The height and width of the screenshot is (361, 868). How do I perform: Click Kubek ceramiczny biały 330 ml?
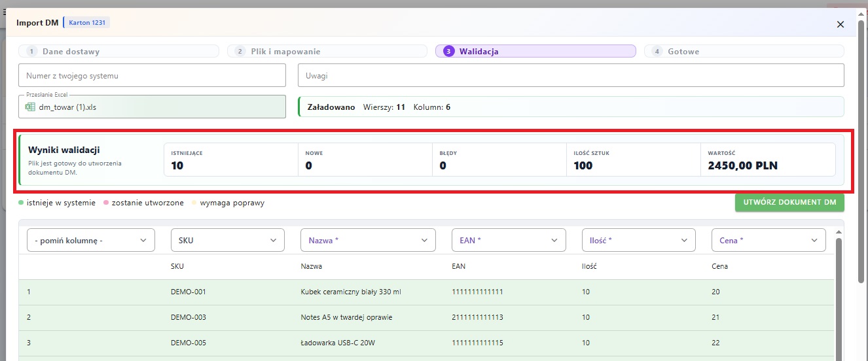pyautogui.click(x=351, y=292)
